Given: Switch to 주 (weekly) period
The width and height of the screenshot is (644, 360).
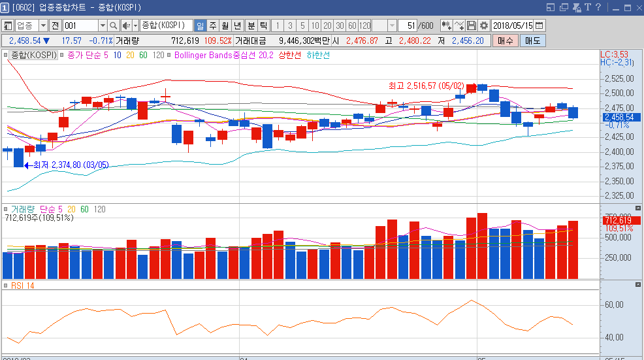Looking at the screenshot, I should click(212, 25).
